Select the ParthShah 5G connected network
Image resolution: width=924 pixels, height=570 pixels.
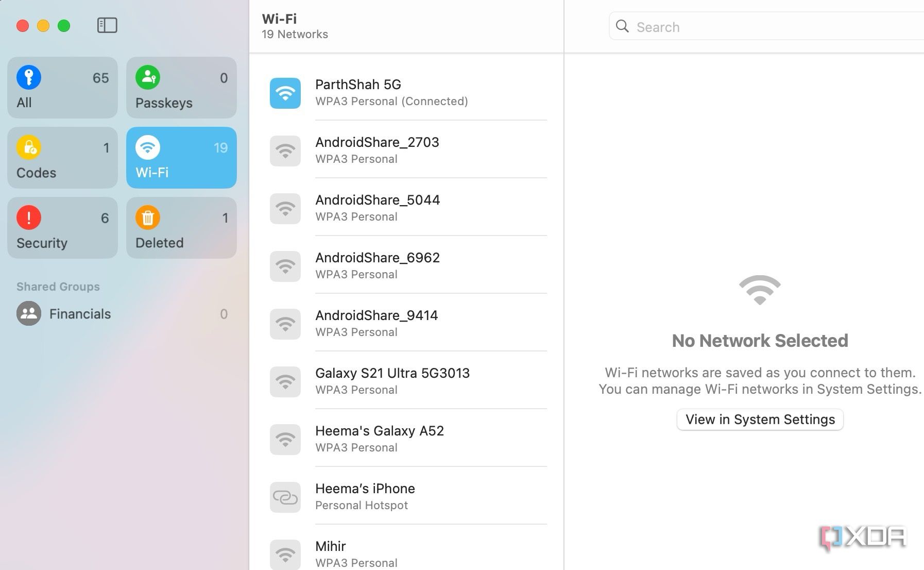coord(407,93)
